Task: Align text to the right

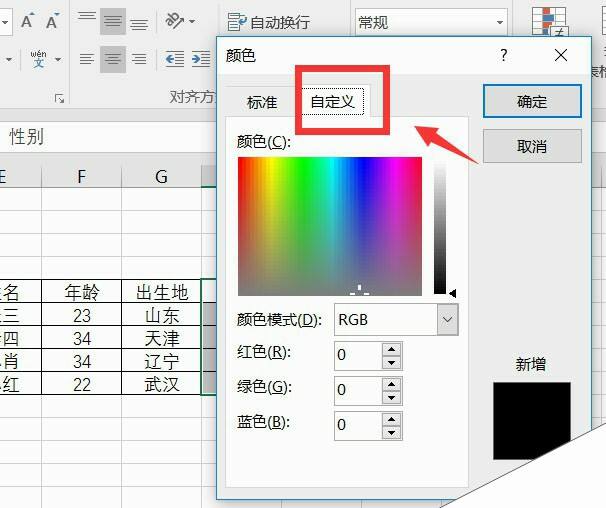Action: pos(139,59)
